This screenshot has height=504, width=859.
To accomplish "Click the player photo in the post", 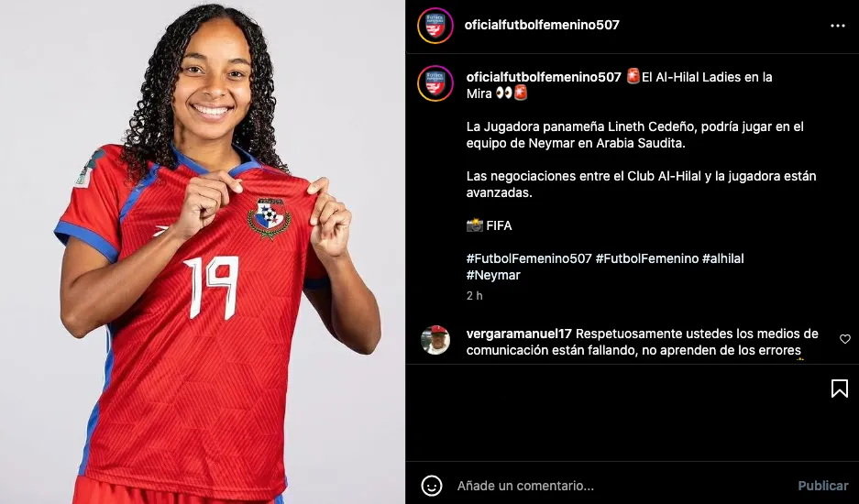I will point(203,252).
